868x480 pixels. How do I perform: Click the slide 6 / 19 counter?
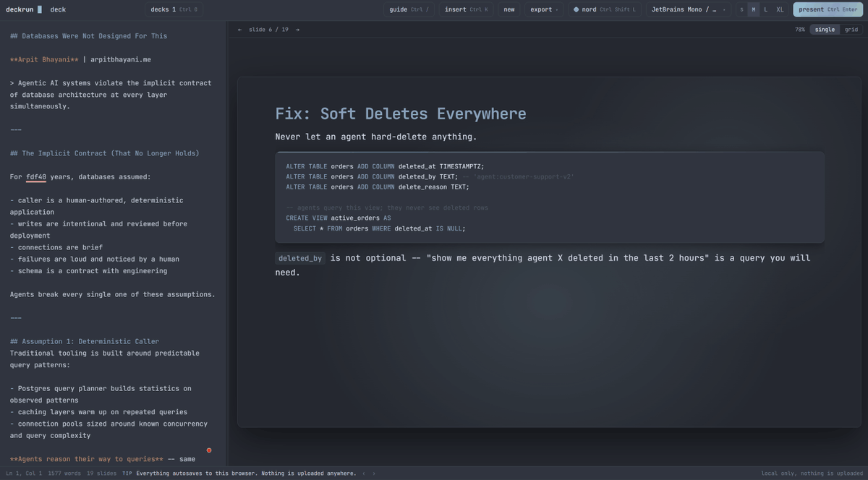click(268, 30)
